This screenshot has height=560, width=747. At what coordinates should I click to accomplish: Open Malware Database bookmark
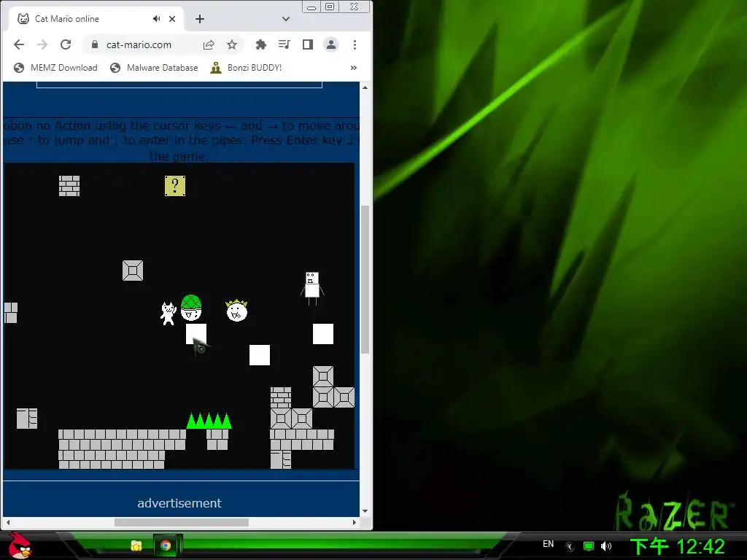point(154,68)
